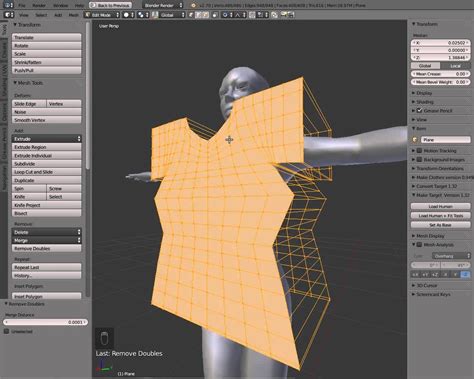The width and height of the screenshot is (474, 379).
Task: Toggle the Mesh Analysis checkbox
Action: (420, 245)
